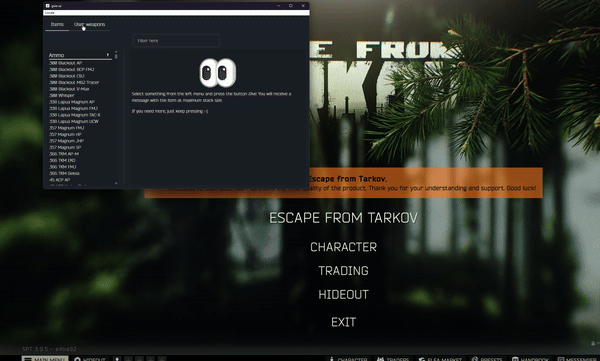
Task: Open Handbook in bottom bar
Action: [532, 359]
